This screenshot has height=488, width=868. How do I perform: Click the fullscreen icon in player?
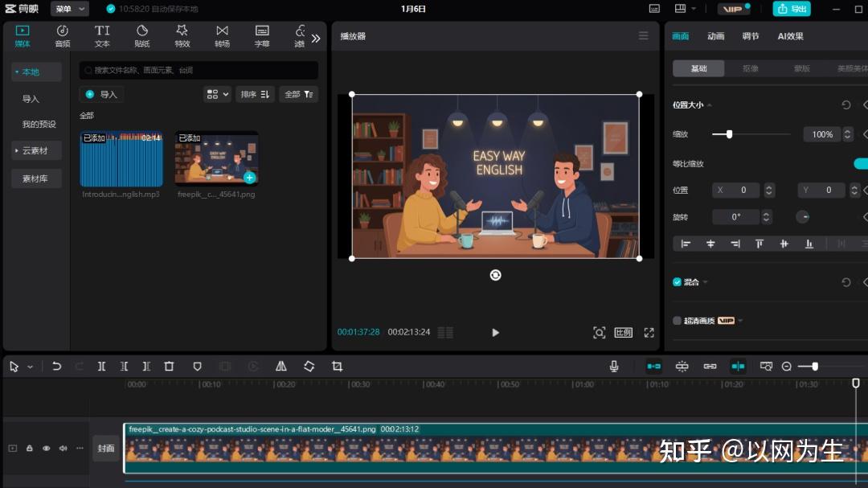pyautogui.click(x=649, y=333)
